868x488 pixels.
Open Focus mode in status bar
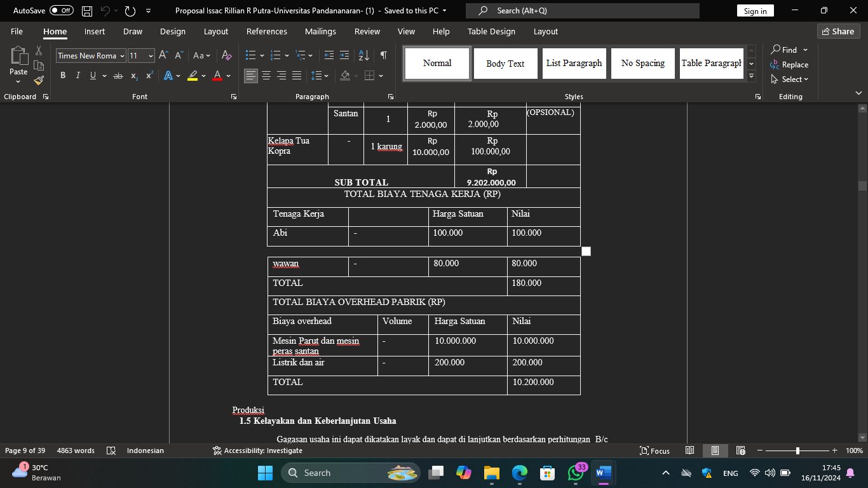[654, 451]
